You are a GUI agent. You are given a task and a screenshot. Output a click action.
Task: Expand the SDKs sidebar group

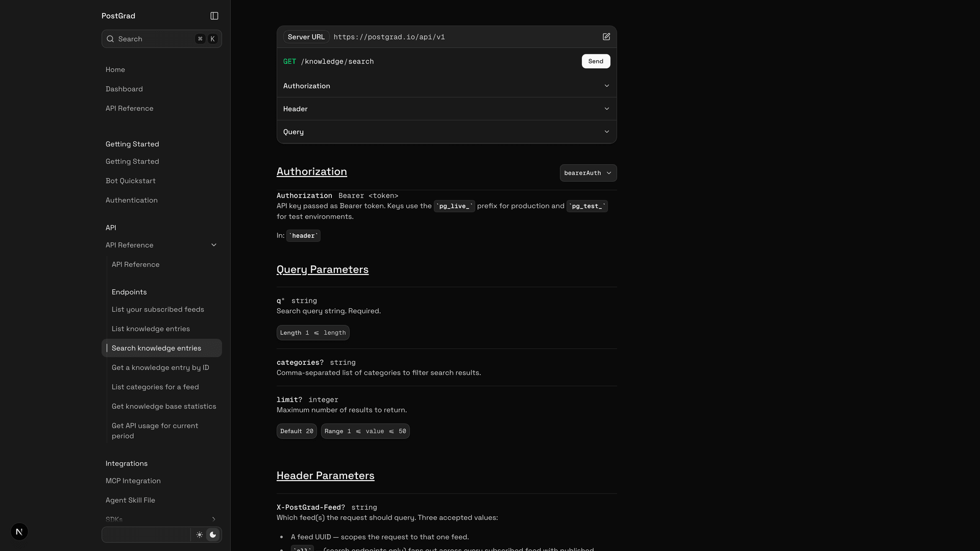click(214, 519)
